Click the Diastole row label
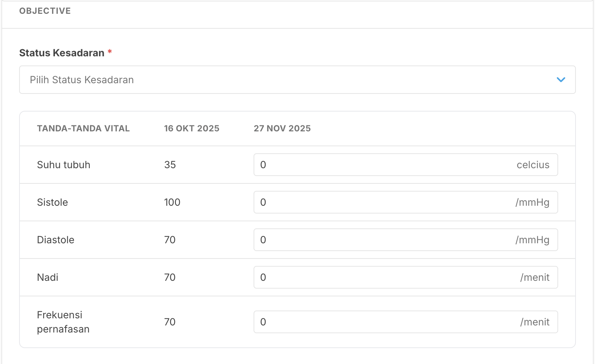 (56, 240)
